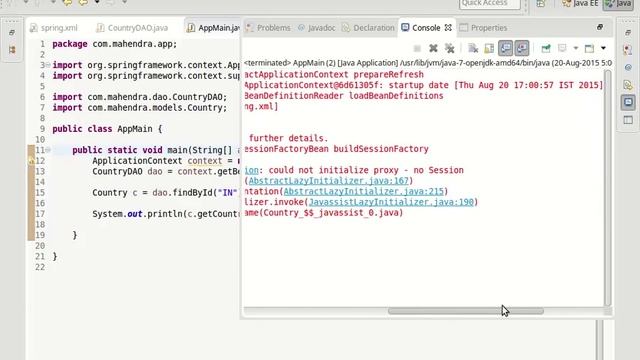
Task: Remove all terminated launches double-X icon
Action: pyautogui.click(x=449, y=49)
